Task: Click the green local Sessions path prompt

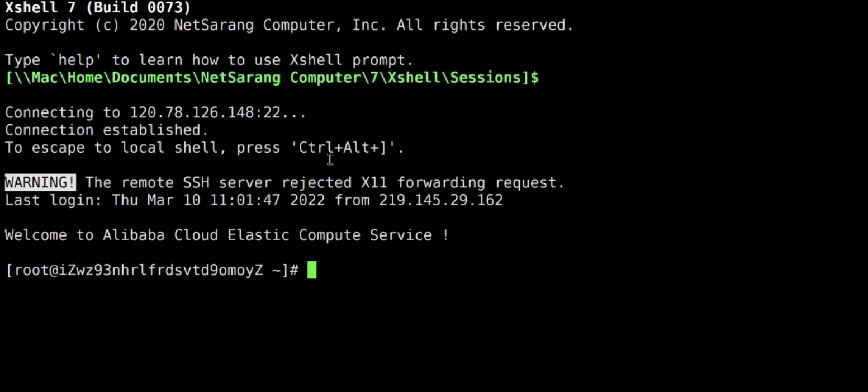Action: [272, 78]
